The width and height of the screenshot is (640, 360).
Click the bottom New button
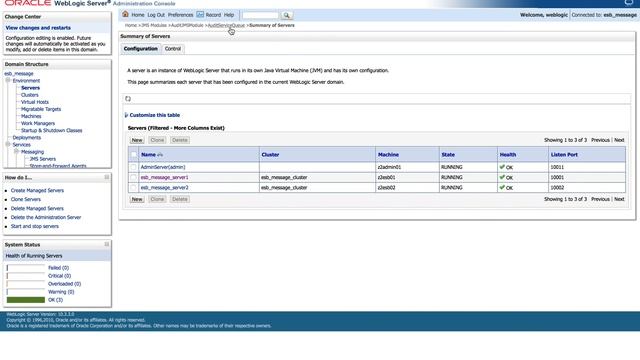[x=137, y=199]
